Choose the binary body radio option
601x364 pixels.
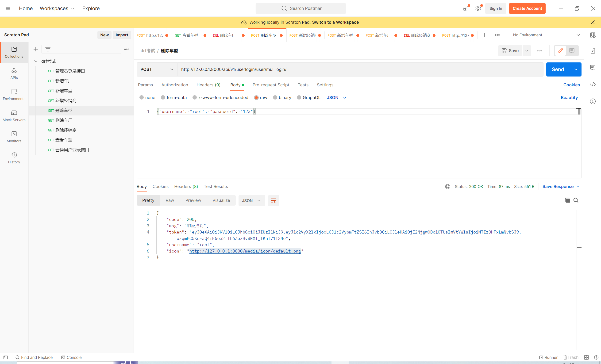(x=275, y=98)
